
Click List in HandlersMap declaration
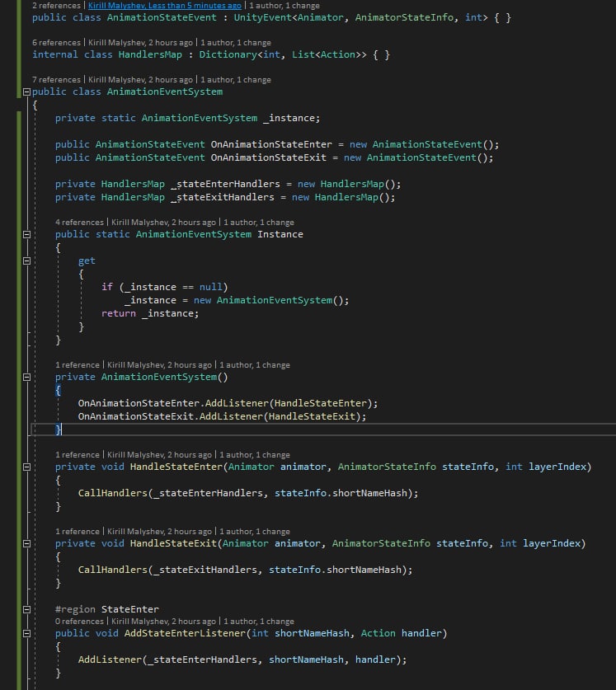(303, 54)
